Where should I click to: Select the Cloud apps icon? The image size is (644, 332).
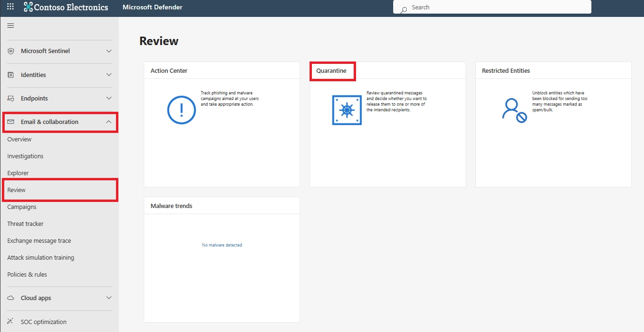[x=10, y=298]
